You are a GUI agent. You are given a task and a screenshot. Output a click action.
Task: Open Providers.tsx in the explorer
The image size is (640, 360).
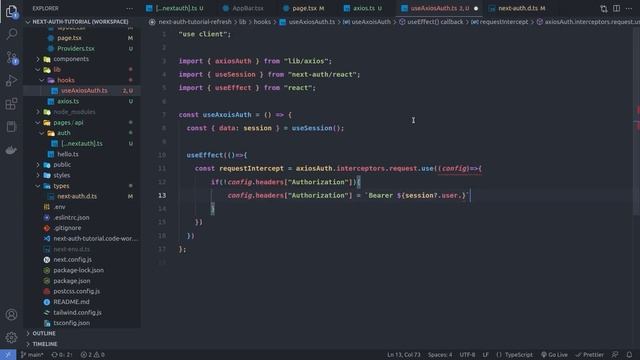[82, 49]
